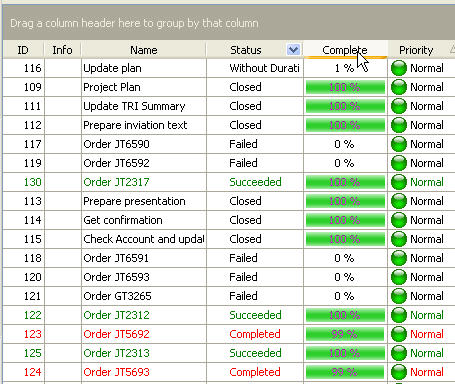455x384 pixels.
Task: Click the 100 % progress bar for Project Plan
Action: (345, 87)
